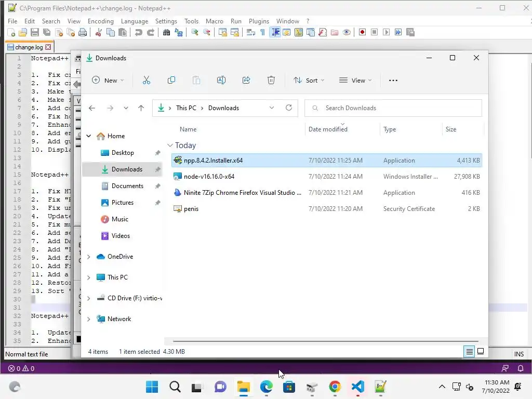532x399 pixels.
Task: Click the Redo arrow in Notepad++ toolbar
Action: 151,32
